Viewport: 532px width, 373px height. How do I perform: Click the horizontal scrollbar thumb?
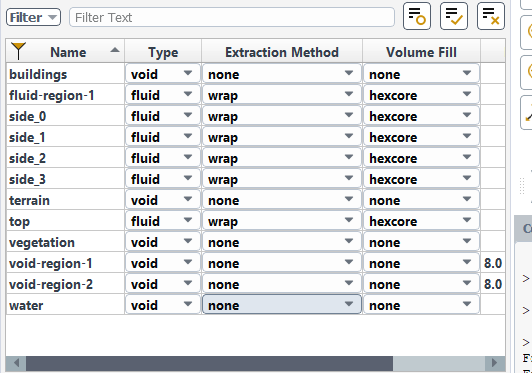click(x=210, y=363)
